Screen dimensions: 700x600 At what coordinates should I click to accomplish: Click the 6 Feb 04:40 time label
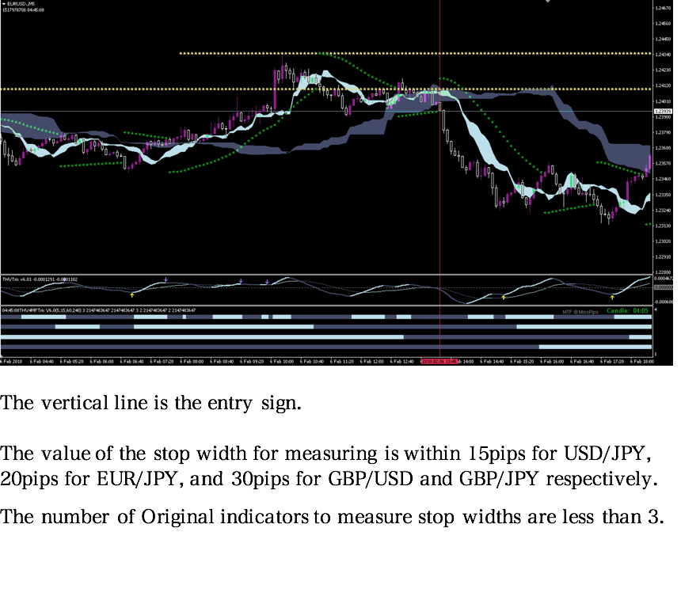pos(41,361)
